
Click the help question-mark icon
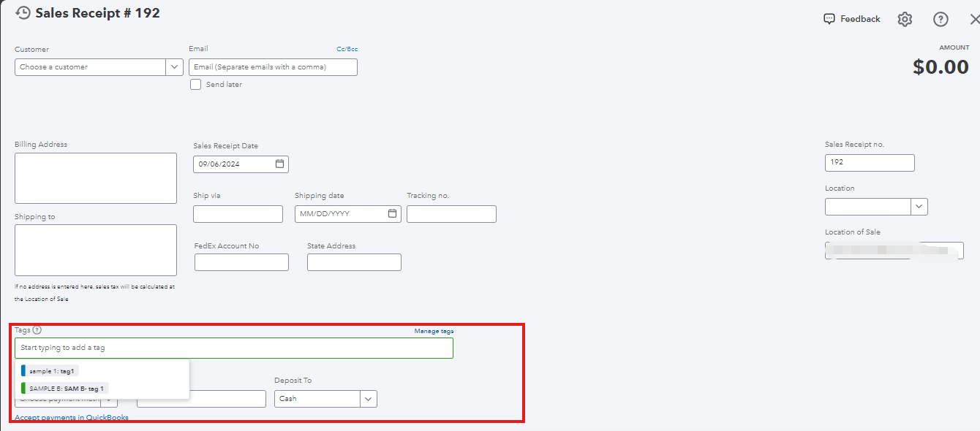pos(941,19)
